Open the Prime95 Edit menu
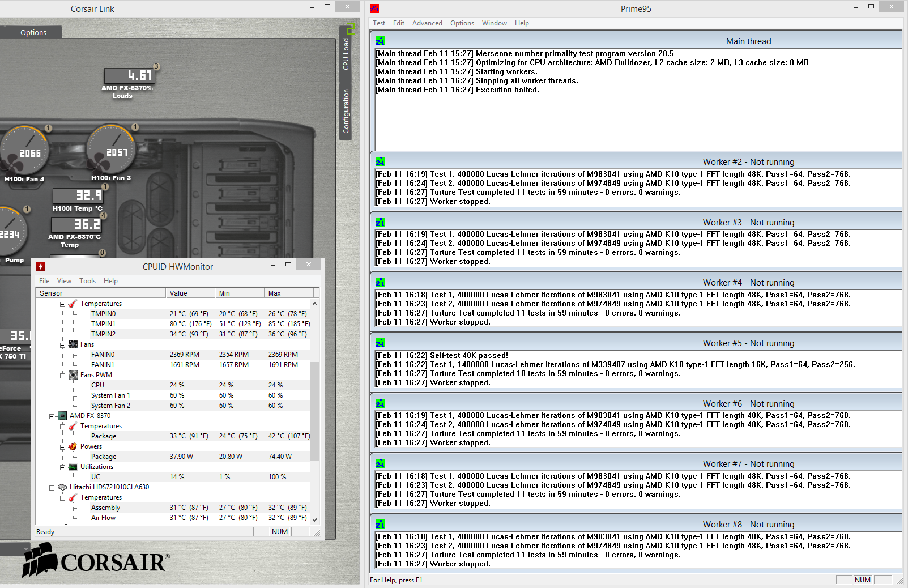Image resolution: width=908 pixels, height=588 pixels. (399, 23)
